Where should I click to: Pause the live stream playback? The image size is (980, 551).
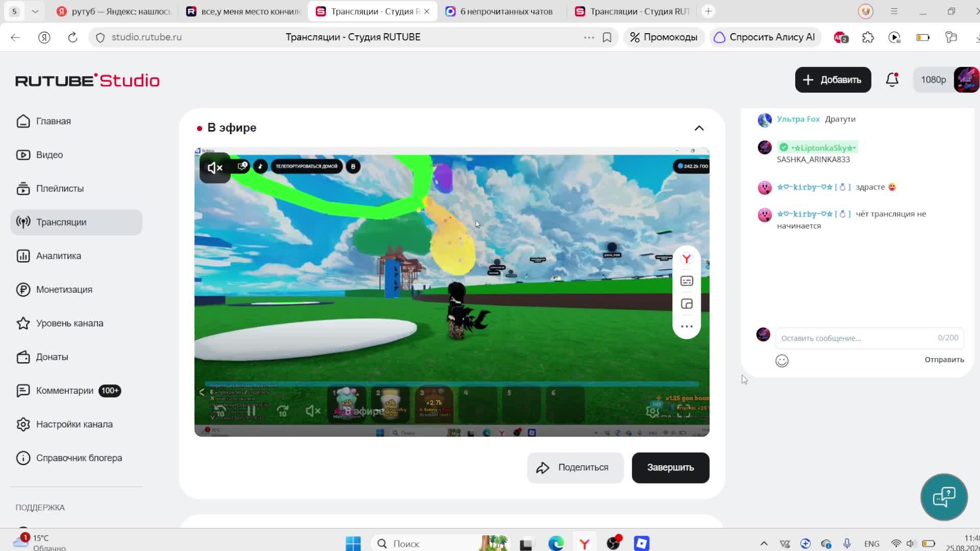click(x=251, y=411)
